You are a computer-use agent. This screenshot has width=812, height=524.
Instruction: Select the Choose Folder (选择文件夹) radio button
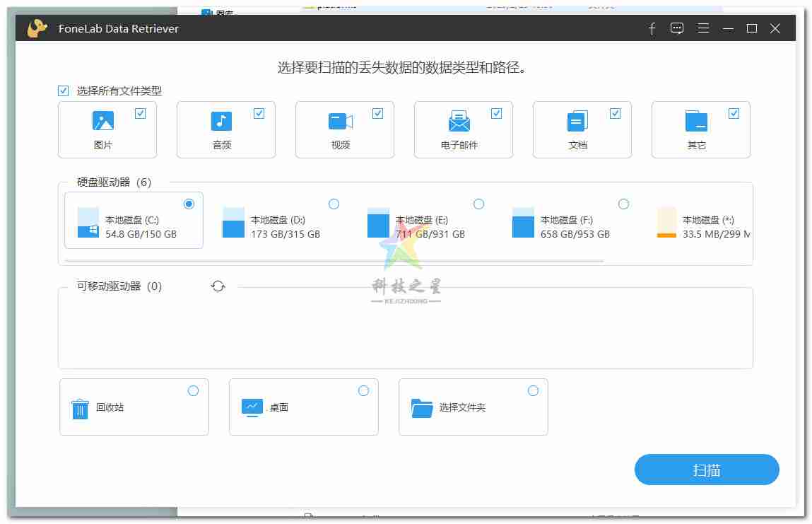click(533, 391)
